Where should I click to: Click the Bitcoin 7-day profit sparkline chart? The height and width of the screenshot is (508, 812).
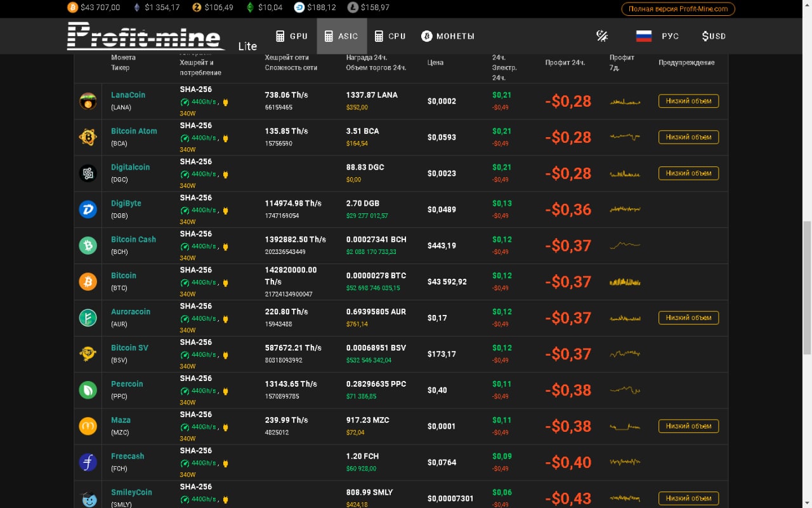pos(625,282)
